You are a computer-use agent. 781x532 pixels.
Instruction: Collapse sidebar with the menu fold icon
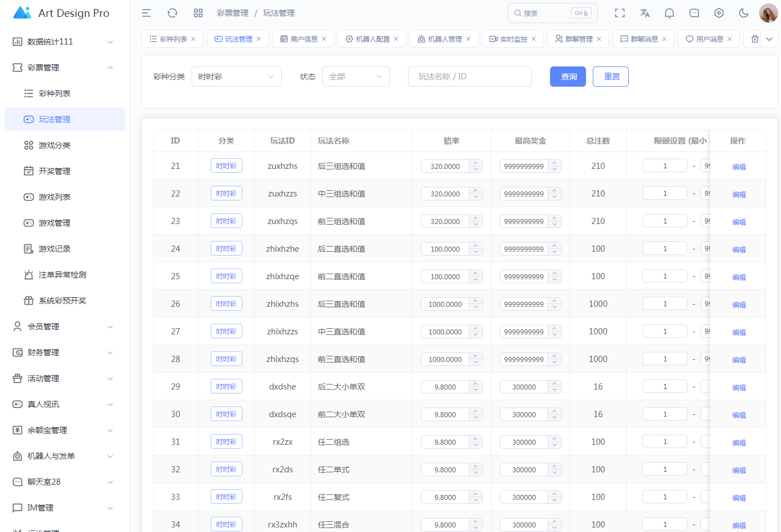147,13
